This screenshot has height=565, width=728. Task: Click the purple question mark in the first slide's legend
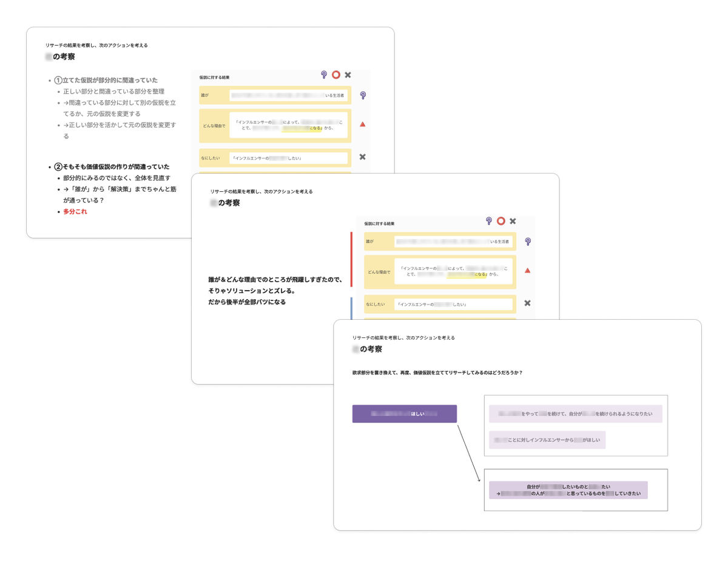pos(325,75)
